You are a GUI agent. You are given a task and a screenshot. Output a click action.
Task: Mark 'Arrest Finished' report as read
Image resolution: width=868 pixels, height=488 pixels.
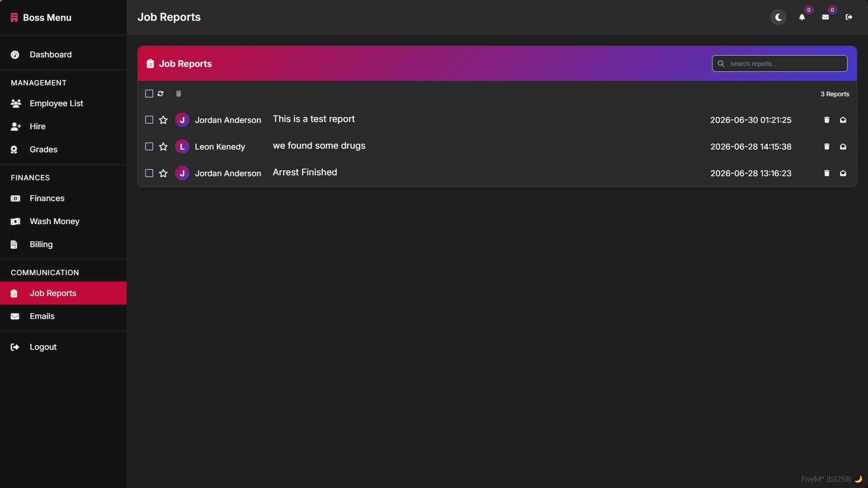tap(843, 173)
